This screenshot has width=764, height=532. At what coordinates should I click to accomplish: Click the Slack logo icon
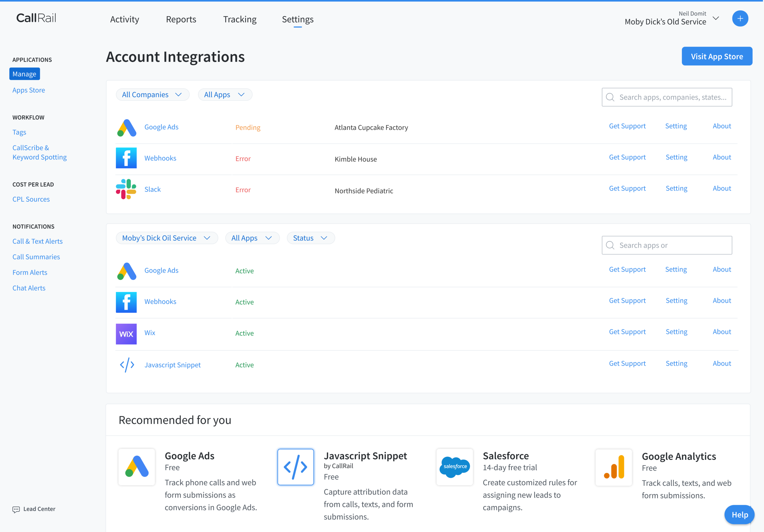[126, 189]
